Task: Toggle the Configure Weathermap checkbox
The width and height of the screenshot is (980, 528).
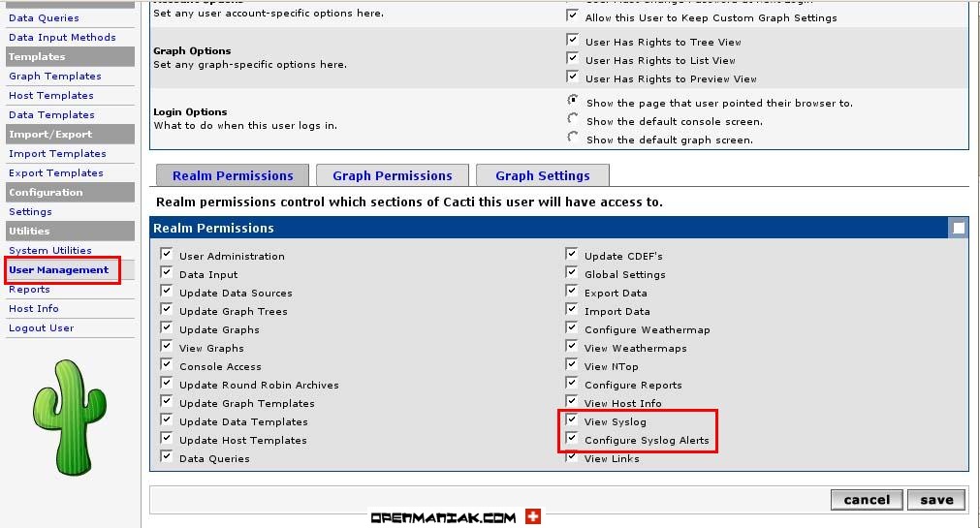Action: pos(572,329)
